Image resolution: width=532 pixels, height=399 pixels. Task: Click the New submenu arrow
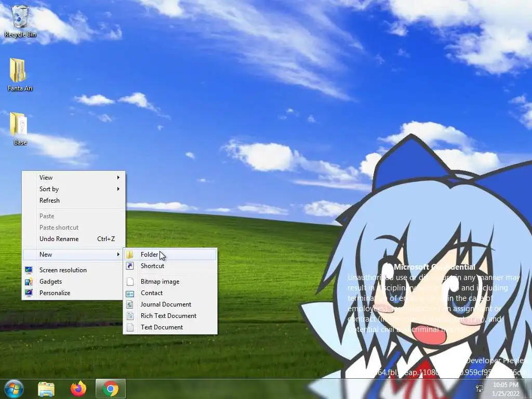point(118,255)
